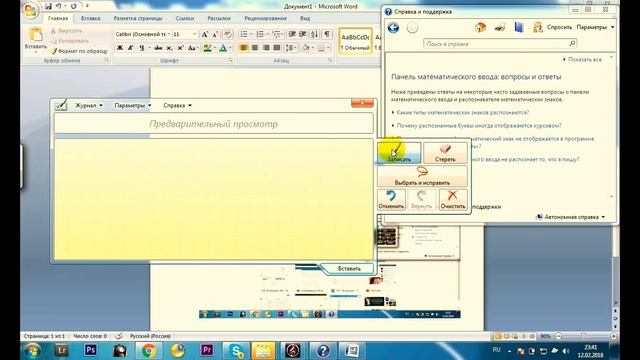Open the Рассылки ribbon tab
Image resolution: width=640 pixels, height=360 pixels.
click(219, 18)
